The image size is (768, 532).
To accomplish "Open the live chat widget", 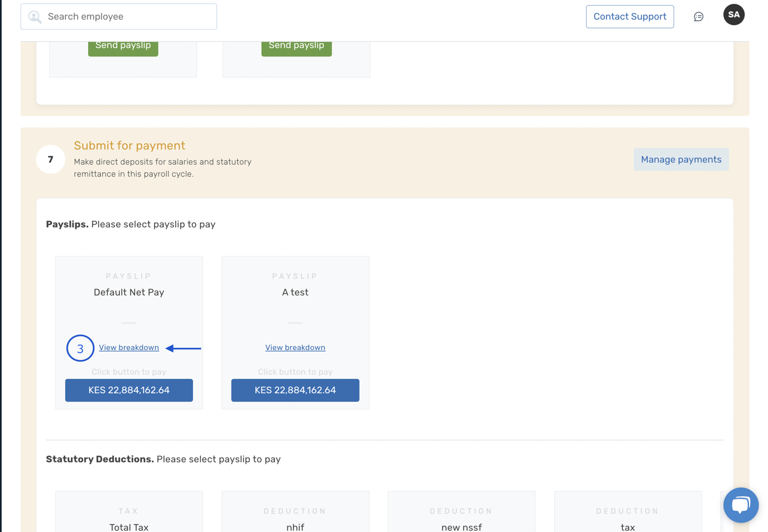I will [x=741, y=505].
